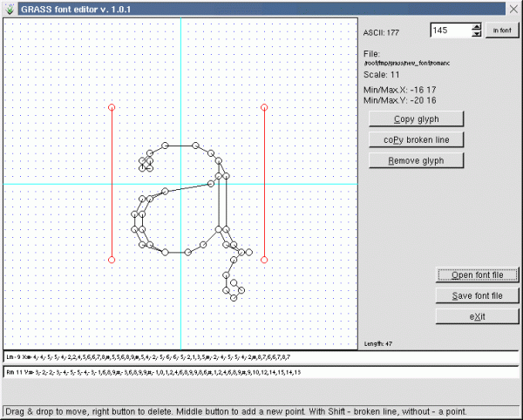
Task: Click the Lm X coordinates text field
Action: click(x=261, y=357)
